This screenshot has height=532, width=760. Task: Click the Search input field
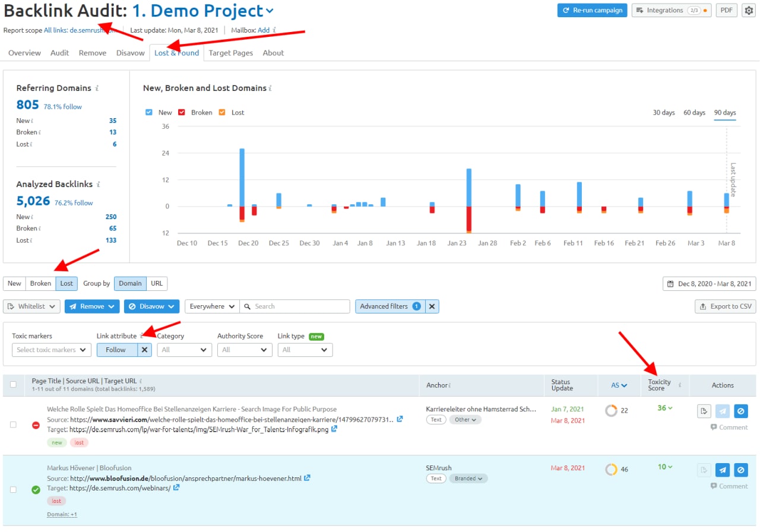pos(294,306)
